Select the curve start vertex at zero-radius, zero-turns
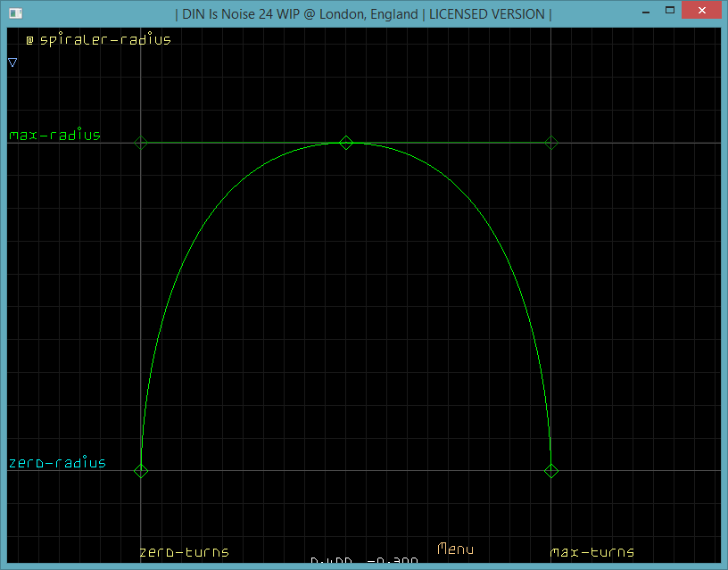728x570 pixels. coord(141,470)
